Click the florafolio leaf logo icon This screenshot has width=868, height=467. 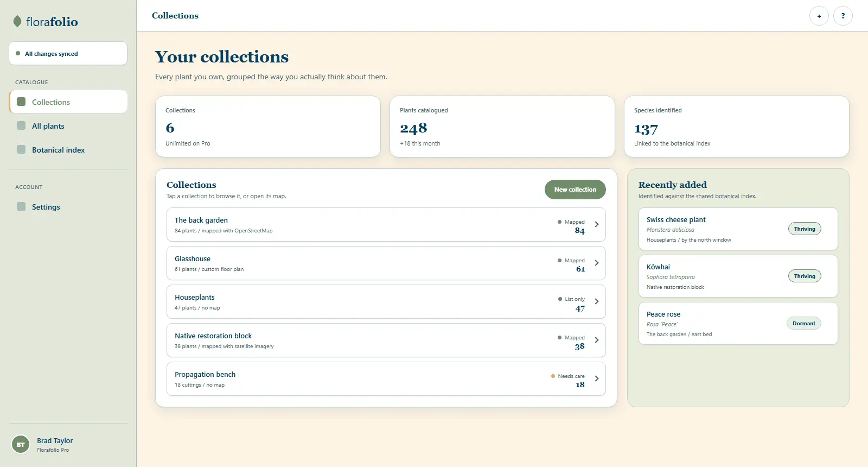(17, 22)
